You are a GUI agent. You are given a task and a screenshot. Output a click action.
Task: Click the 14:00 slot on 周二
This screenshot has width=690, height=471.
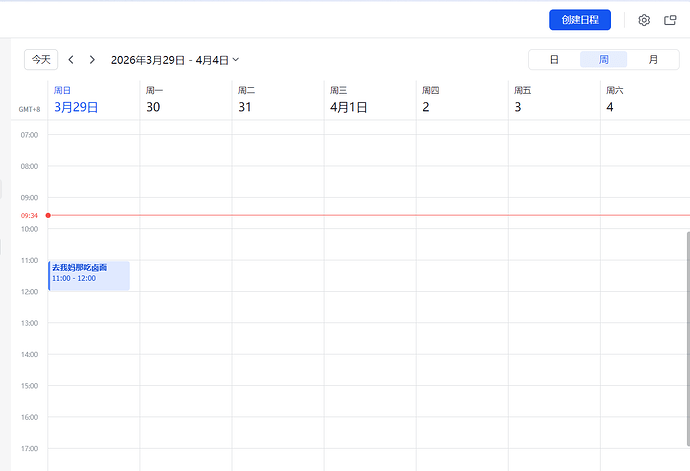[277, 369]
